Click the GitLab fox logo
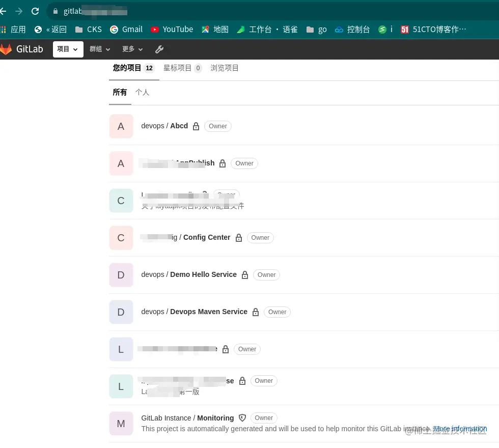Screen dimensions: 499x448 click(6, 49)
